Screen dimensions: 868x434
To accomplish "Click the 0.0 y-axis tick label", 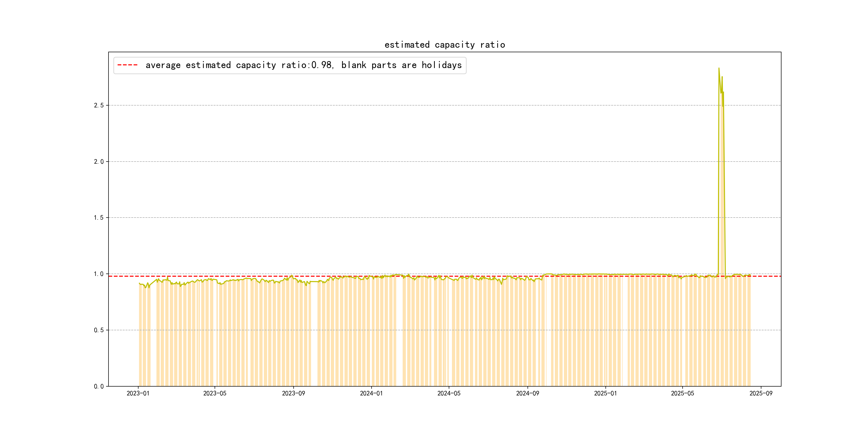I will click(99, 387).
